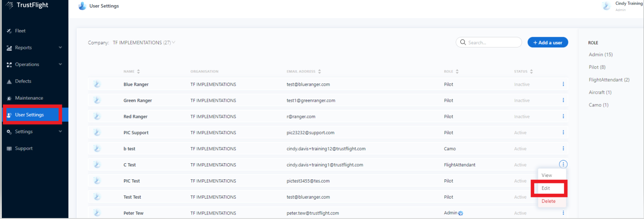This screenshot has height=219, width=644.
Task: Click the Support icon in sidebar
Action: tap(9, 148)
